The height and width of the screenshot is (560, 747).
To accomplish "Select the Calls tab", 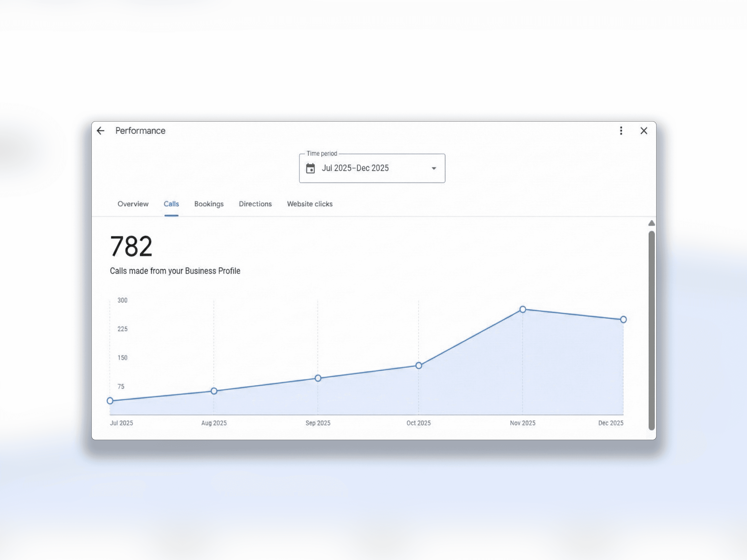I will 171,204.
